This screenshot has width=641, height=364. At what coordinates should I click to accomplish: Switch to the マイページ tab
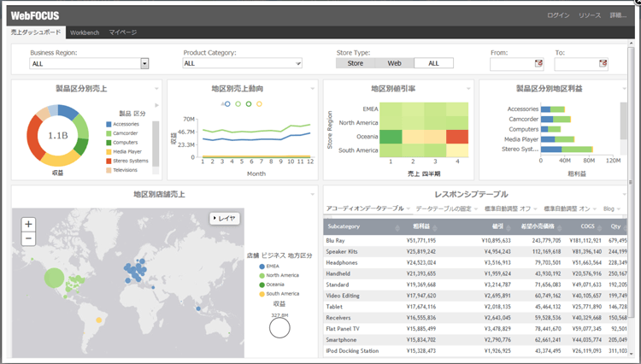click(122, 32)
